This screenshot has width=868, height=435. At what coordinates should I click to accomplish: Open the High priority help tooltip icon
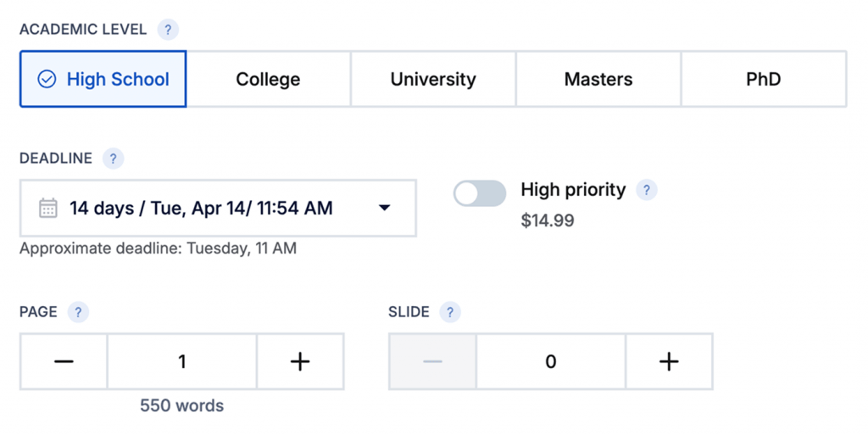coord(646,190)
